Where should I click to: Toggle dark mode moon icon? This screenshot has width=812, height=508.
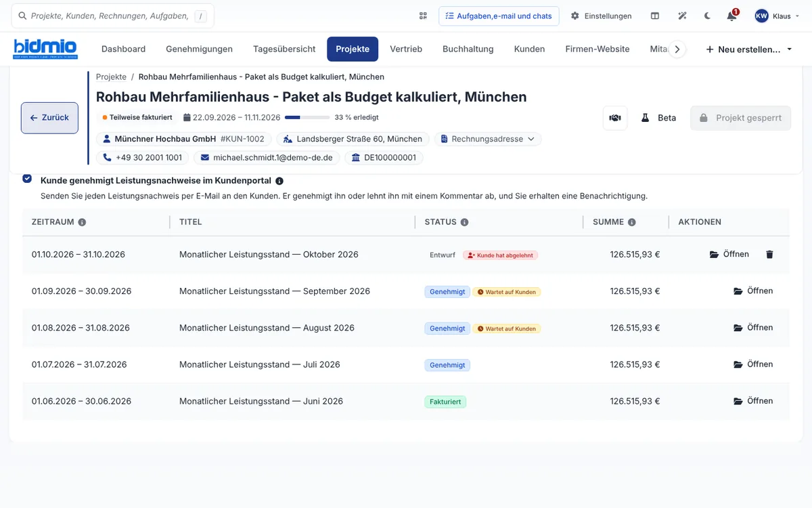point(707,16)
